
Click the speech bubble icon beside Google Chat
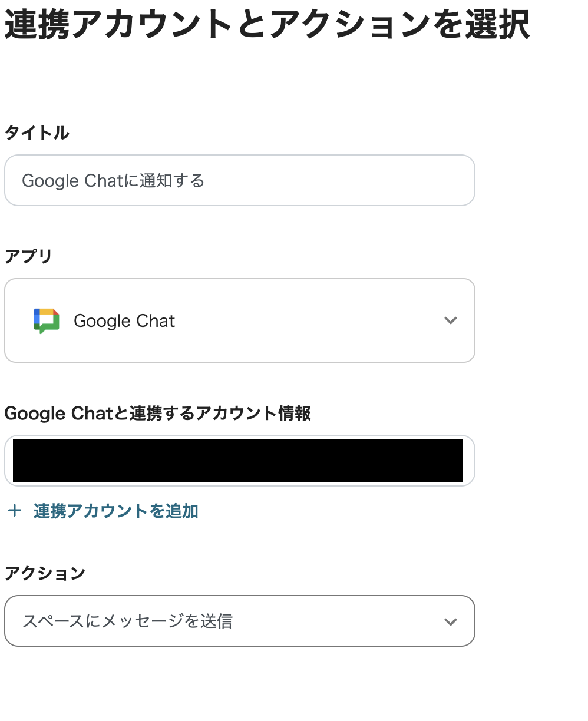(x=47, y=320)
